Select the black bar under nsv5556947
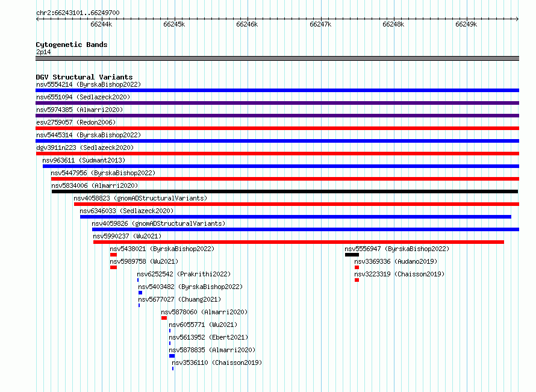The width and height of the screenshot is (536, 392). pos(352,255)
